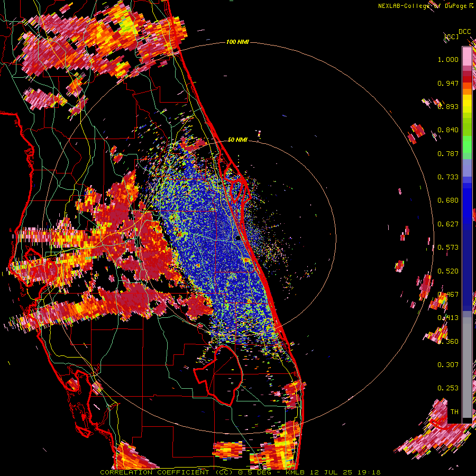
Task: Select the 0.680 value on the scale
Action: pos(448,200)
